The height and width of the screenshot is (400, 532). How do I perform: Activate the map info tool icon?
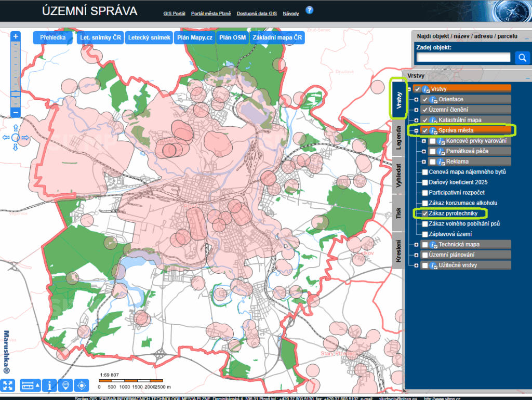pyautogui.click(x=49, y=385)
